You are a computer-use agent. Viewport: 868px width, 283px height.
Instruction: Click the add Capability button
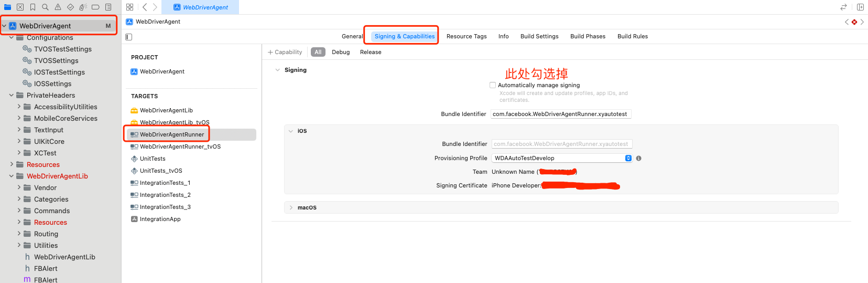pyautogui.click(x=285, y=52)
